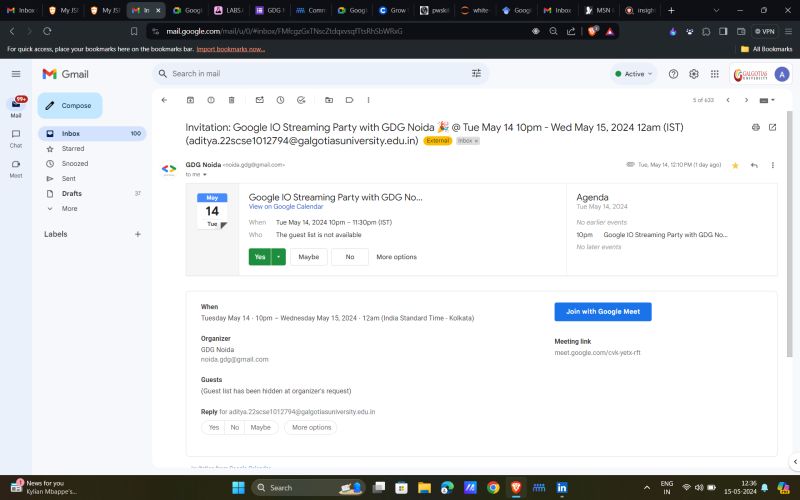Switch to Meet in left rail

tap(16, 168)
